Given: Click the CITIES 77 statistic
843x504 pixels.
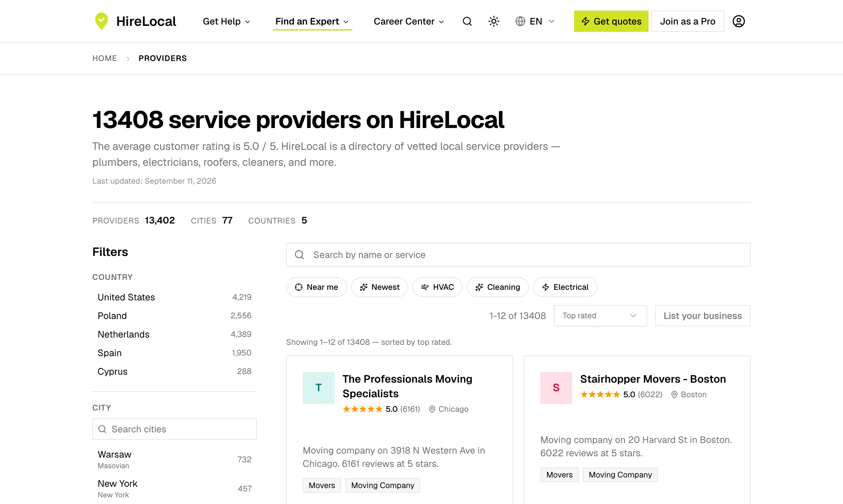Looking at the screenshot, I should (211, 220).
